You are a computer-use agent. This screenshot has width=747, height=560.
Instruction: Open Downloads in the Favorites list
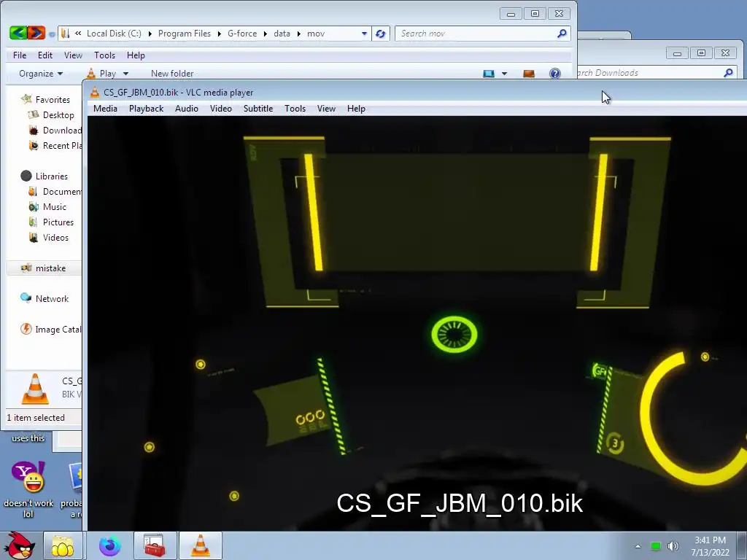[54, 130]
